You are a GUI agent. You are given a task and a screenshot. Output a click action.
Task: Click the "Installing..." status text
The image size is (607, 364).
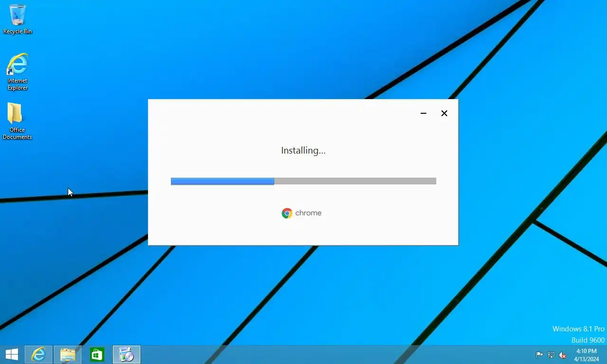point(303,151)
